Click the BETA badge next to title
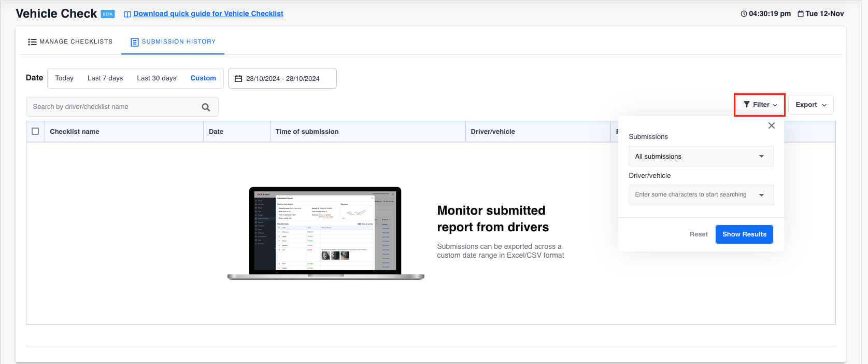 pos(108,14)
